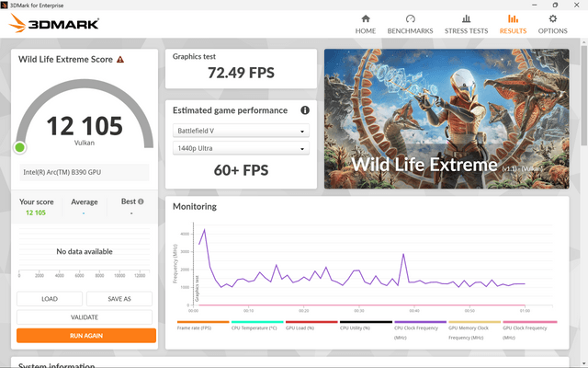Click the Wild Life Extreme banner image
Viewport: 588px width, 368px height.
(x=447, y=119)
